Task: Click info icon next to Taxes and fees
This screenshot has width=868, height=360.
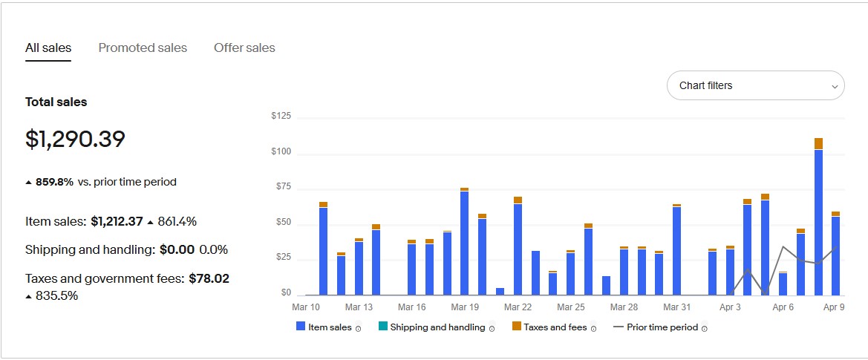Action: [593, 328]
